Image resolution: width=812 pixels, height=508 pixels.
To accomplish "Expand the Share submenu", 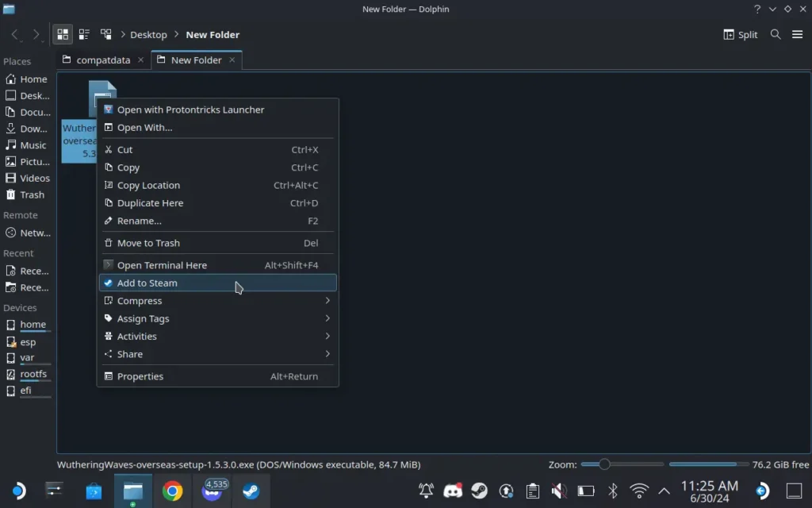I will coord(217,354).
